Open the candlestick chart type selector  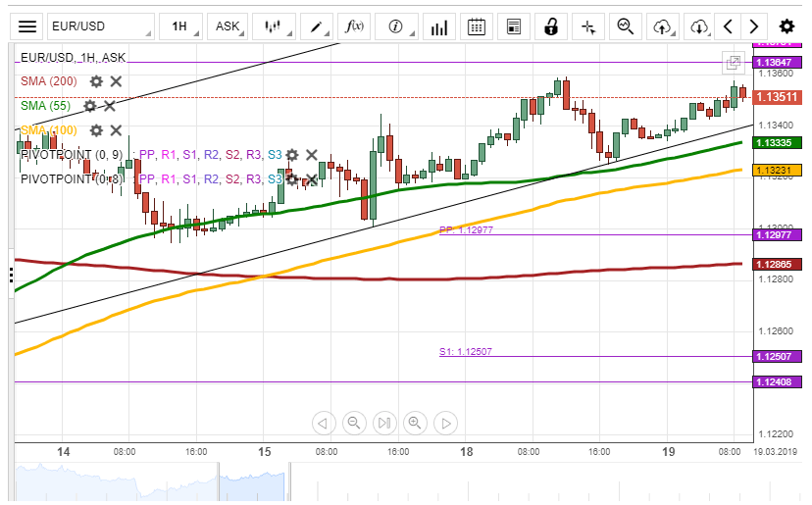(x=278, y=26)
